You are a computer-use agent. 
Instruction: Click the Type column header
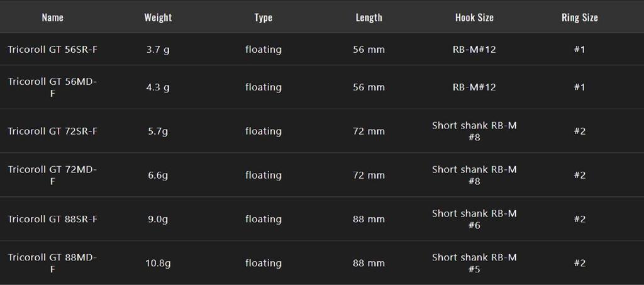tap(264, 18)
